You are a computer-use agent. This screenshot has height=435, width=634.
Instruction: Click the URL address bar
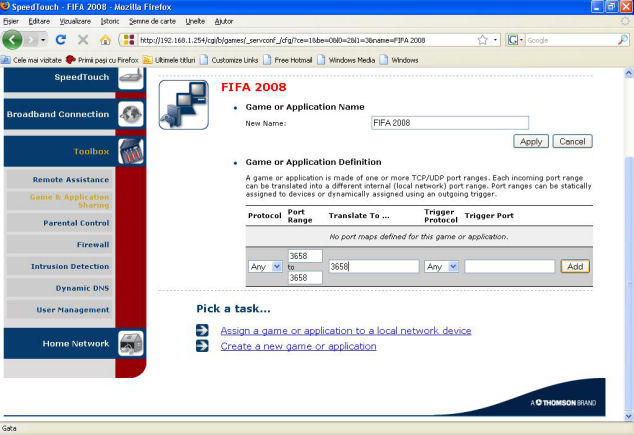click(x=306, y=40)
